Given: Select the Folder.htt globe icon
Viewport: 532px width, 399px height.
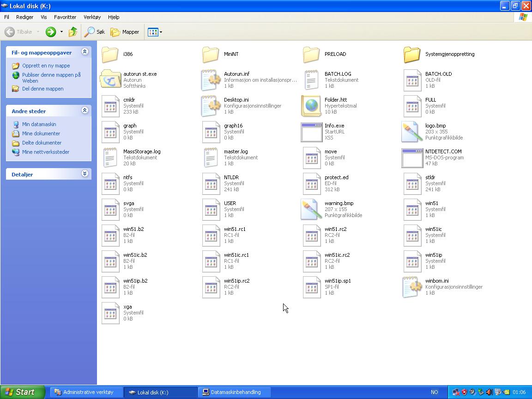Looking at the screenshot, I should coord(311,106).
